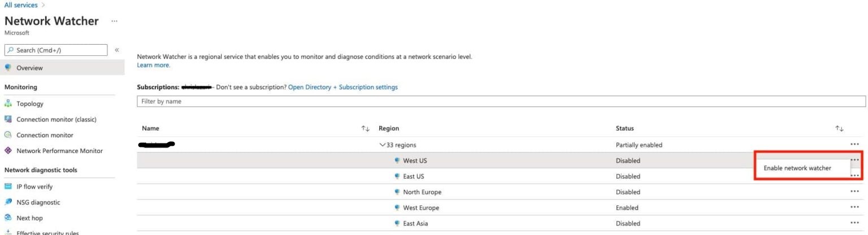Open Network Performance Monitor icon
This screenshot has height=235, width=868.
8,151
